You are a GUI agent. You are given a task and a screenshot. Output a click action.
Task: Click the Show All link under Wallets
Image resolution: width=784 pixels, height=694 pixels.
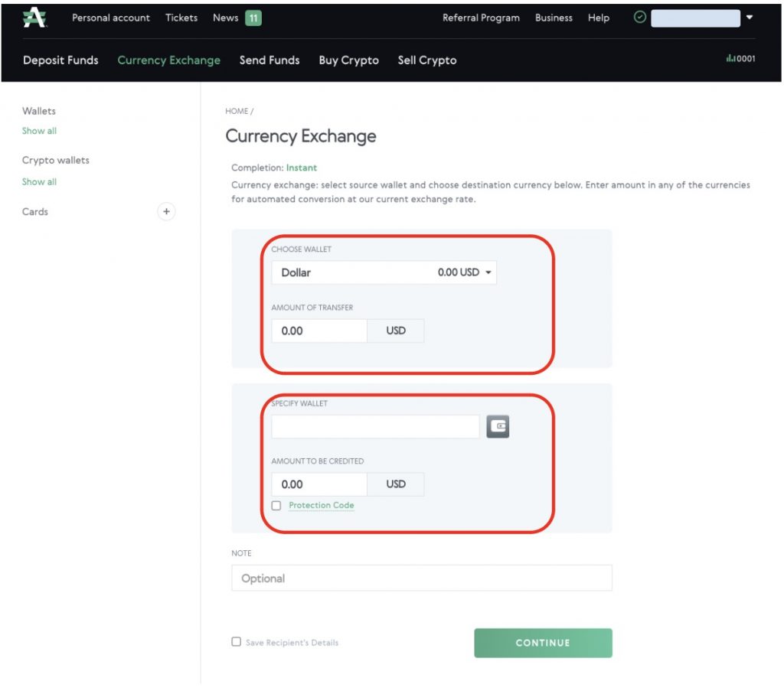coord(39,130)
